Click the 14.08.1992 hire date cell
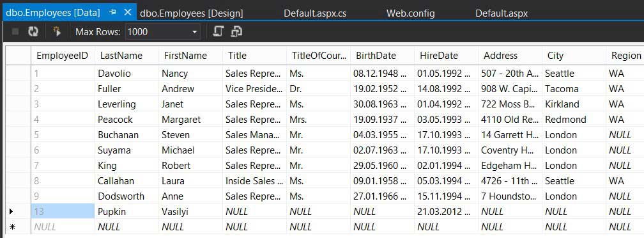The width and height of the screenshot is (644, 238). click(447, 89)
